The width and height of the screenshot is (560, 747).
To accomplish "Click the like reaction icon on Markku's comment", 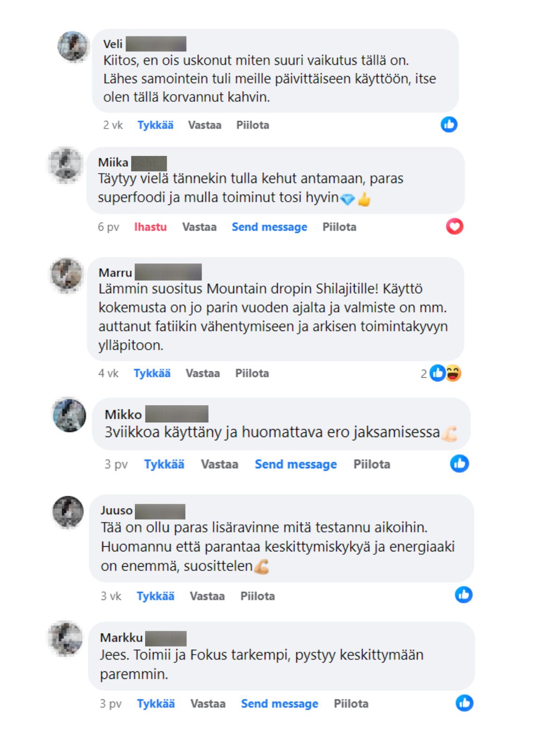I will point(464,703).
